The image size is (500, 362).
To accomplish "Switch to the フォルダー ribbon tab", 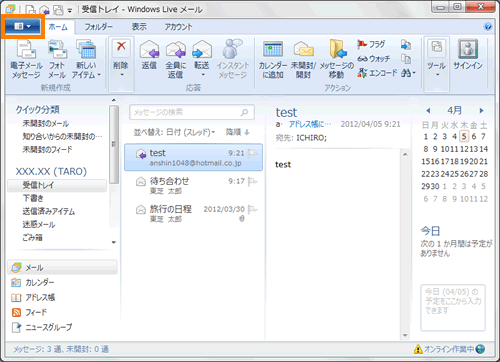I will click(98, 27).
